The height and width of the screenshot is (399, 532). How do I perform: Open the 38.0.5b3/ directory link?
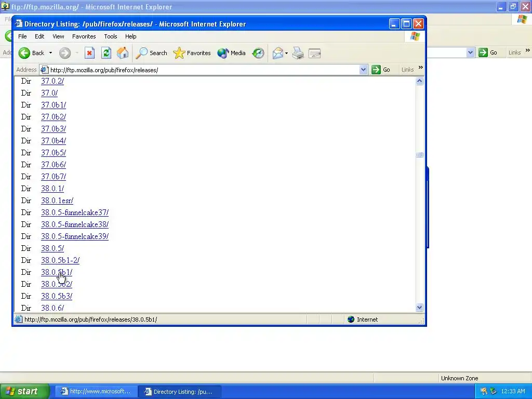pyautogui.click(x=56, y=296)
